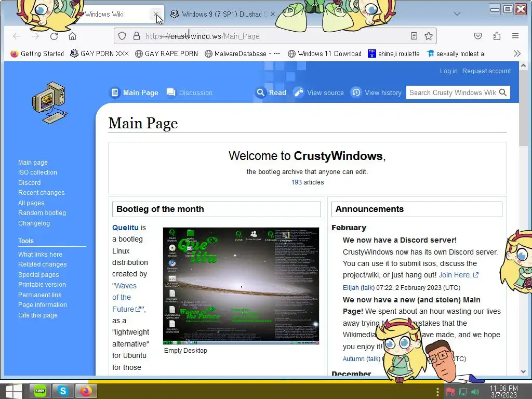The image size is (532, 399).
Task: List all tabs dropdown arrow
Action: tap(457, 14)
